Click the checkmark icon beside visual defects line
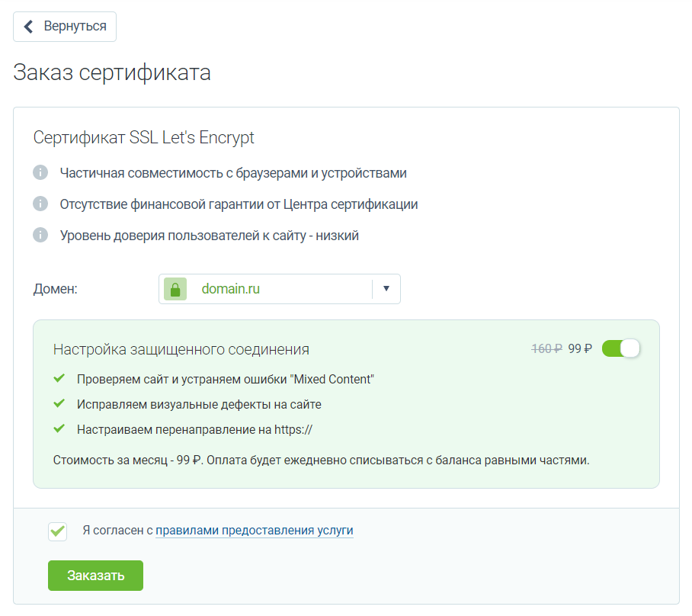This screenshot has width=692, height=616. (59, 404)
